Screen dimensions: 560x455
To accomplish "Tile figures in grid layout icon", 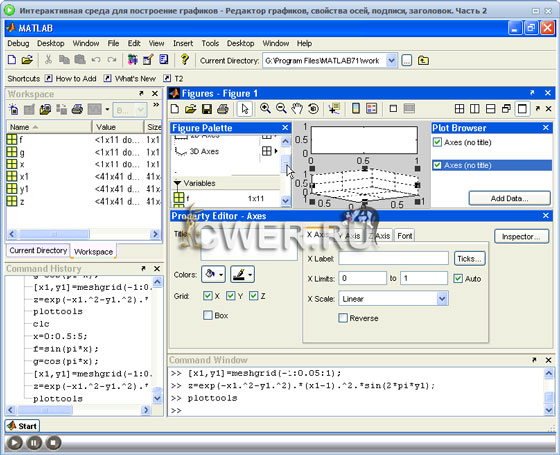I will 459,109.
